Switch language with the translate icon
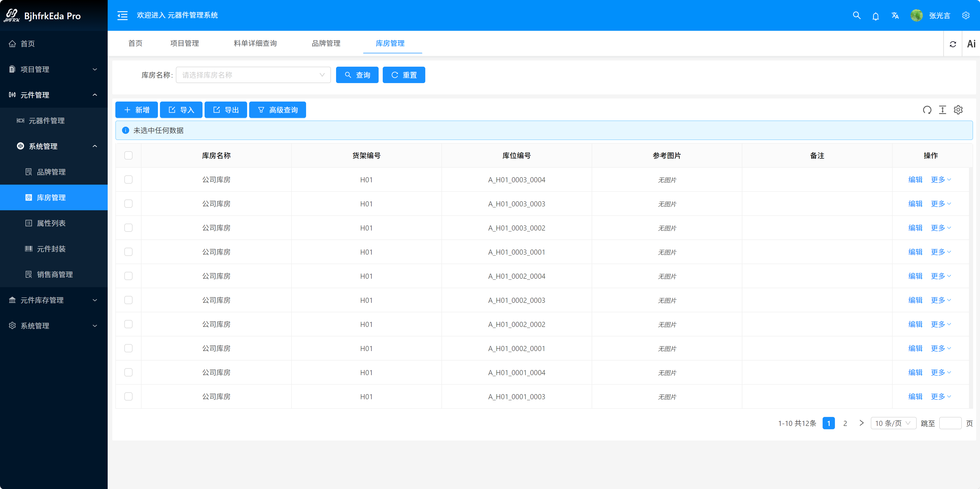980x489 pixels. coord(895,16)
